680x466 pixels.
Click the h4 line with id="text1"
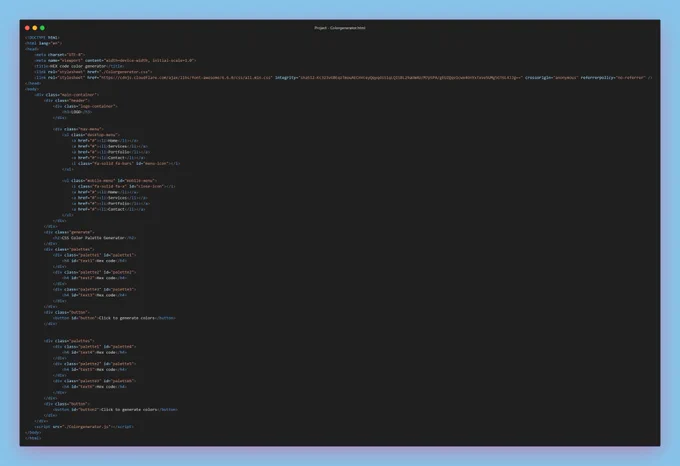(x=95, y=261)
